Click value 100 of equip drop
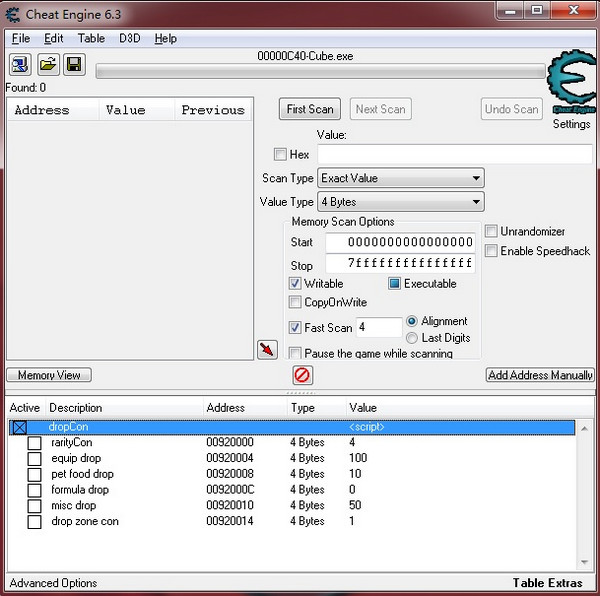 pyautogui.click(x=358, y=458)
